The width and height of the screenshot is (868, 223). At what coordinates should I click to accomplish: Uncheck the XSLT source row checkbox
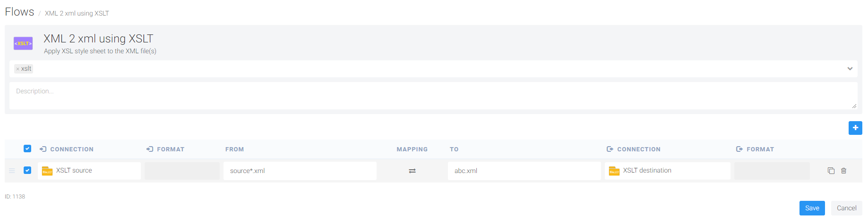[27, 170]
